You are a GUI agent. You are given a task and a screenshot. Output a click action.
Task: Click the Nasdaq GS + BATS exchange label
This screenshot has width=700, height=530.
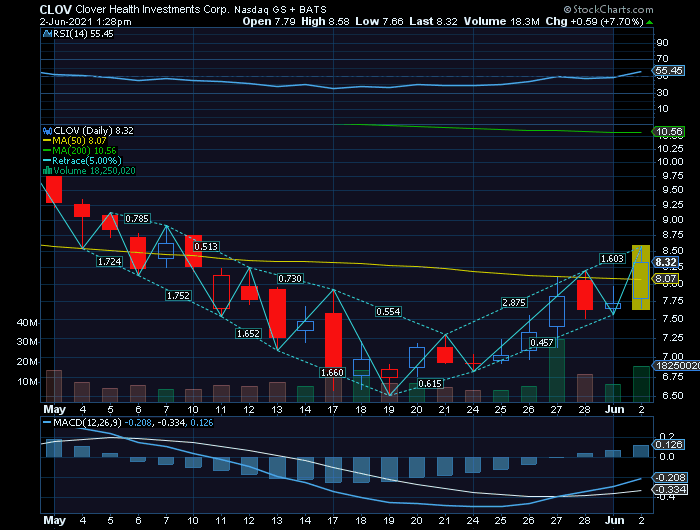pyautogui.click(x=280, y=9)
